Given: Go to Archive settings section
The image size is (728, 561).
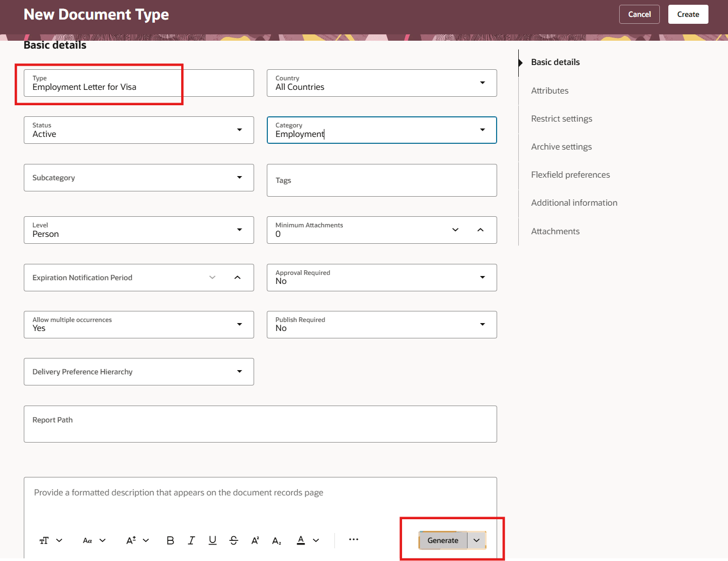Looking at the screenshot, I should click(561, 147).
